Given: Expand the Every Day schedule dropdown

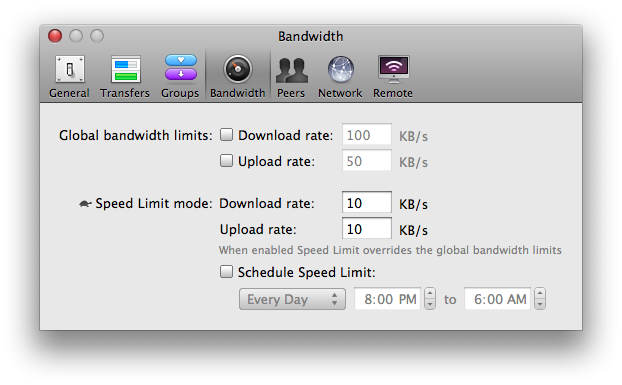Looking at the screenshot, I should pyautogui.click(x=292, y=299).
